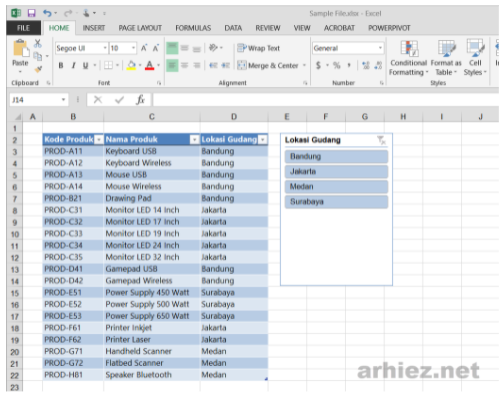Select Surabaya in the slicer
This screenshot has height=397, width=503.
[336, 202]
